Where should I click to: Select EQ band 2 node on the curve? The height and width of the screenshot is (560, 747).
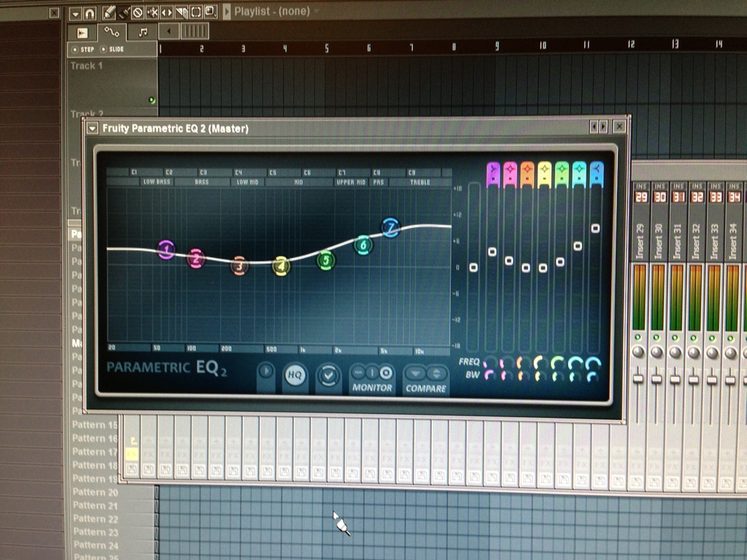(196, 259)
